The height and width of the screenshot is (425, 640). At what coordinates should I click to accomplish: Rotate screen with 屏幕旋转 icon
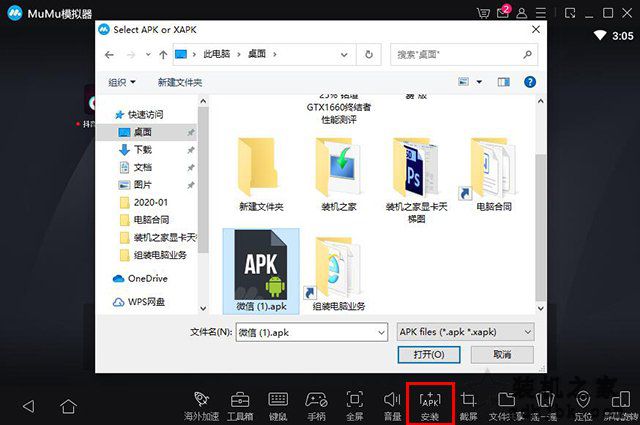[621, 405]
